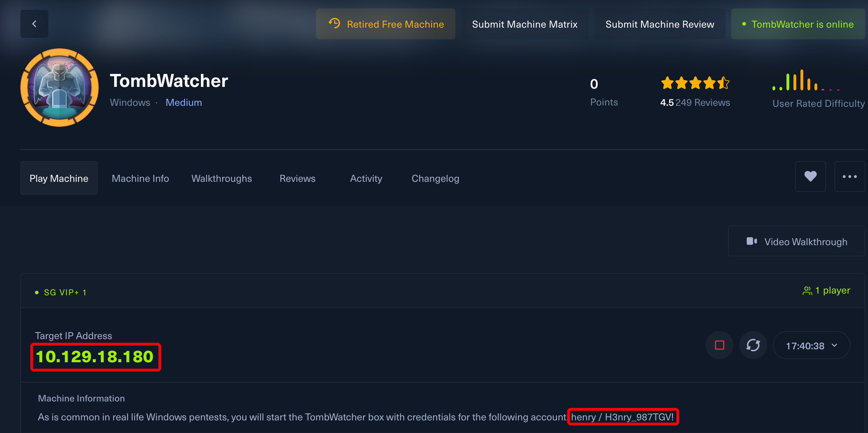The image size is (868, 433).
Task: Switch to the Machine Info tab
Action: (140, 178)
